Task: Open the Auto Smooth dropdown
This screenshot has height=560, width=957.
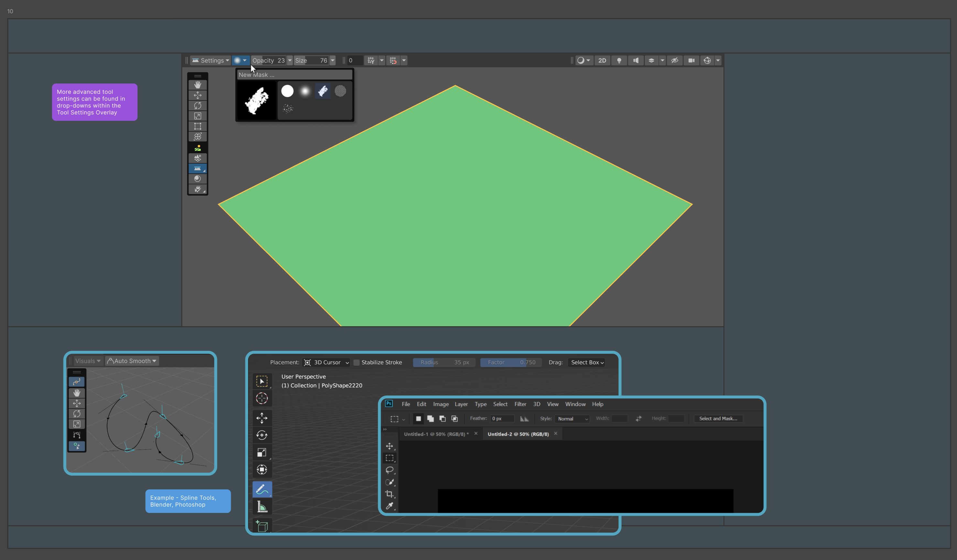Action: 132,361
